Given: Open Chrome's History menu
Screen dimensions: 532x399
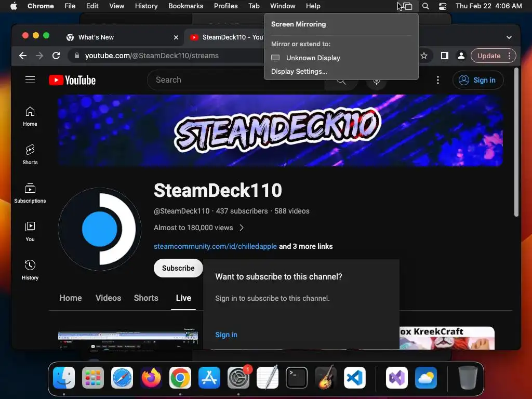Looking at the screenshot, I should coord(146,6).
